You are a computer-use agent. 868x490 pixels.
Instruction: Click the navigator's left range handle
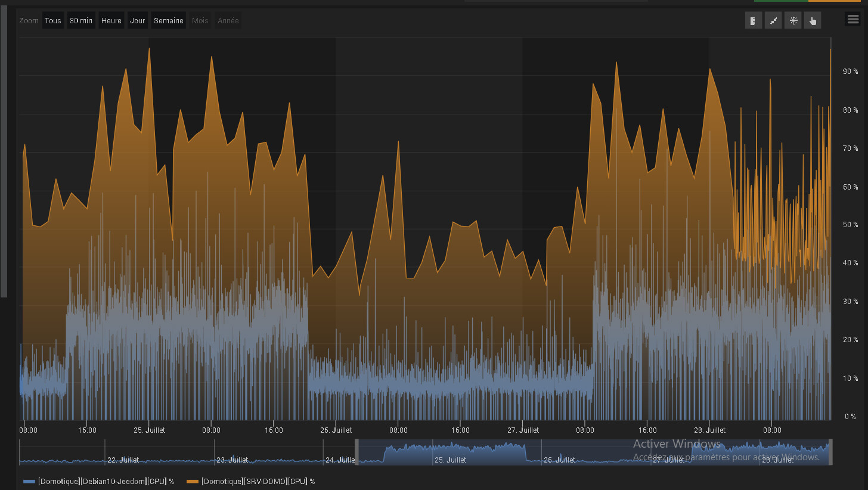coord(356,452)
